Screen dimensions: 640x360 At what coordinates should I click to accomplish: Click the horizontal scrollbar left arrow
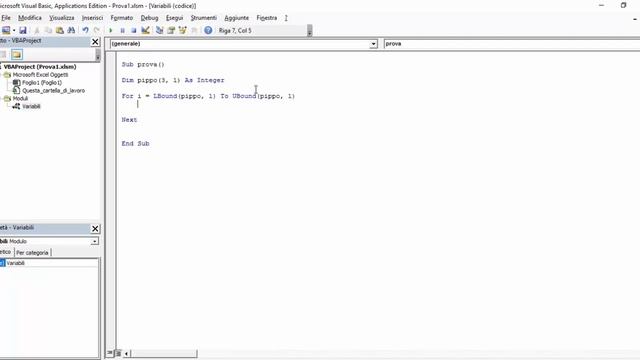pos(127,353)
